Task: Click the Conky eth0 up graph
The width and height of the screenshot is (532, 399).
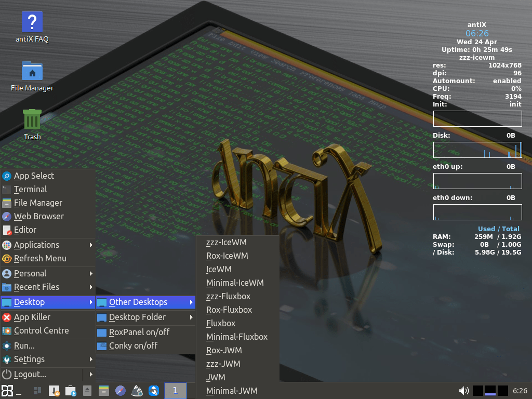Action: pos(477,181)
